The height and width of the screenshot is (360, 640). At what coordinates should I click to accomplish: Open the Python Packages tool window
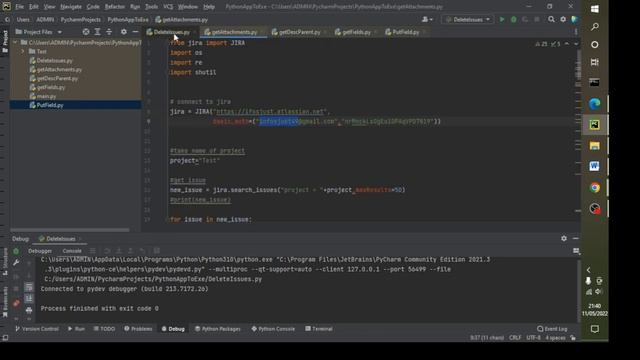tap(218, 329)
